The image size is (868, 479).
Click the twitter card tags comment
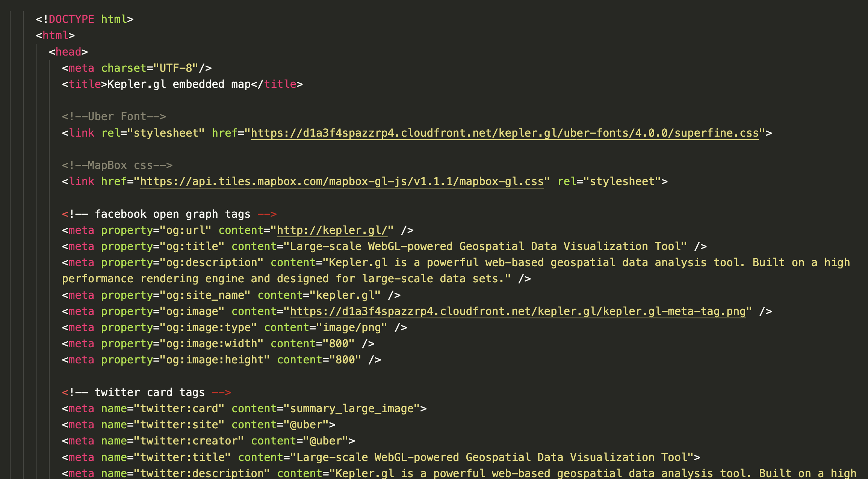click(x=149, y=393)
